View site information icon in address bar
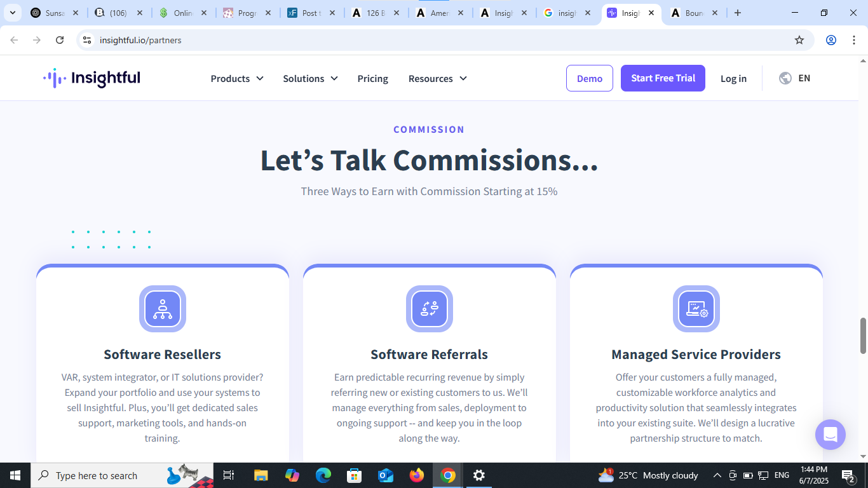Screen dimensions: 868x488 click(87, 40)
